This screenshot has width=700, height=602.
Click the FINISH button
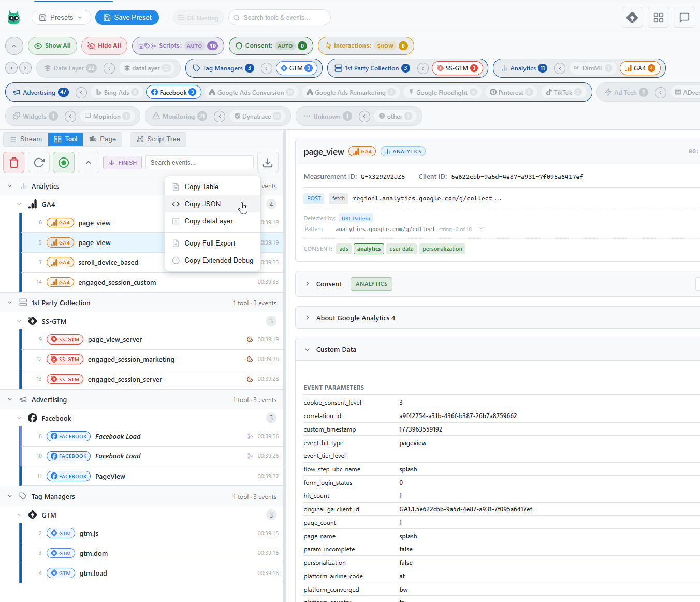click(x=122, y=162)
